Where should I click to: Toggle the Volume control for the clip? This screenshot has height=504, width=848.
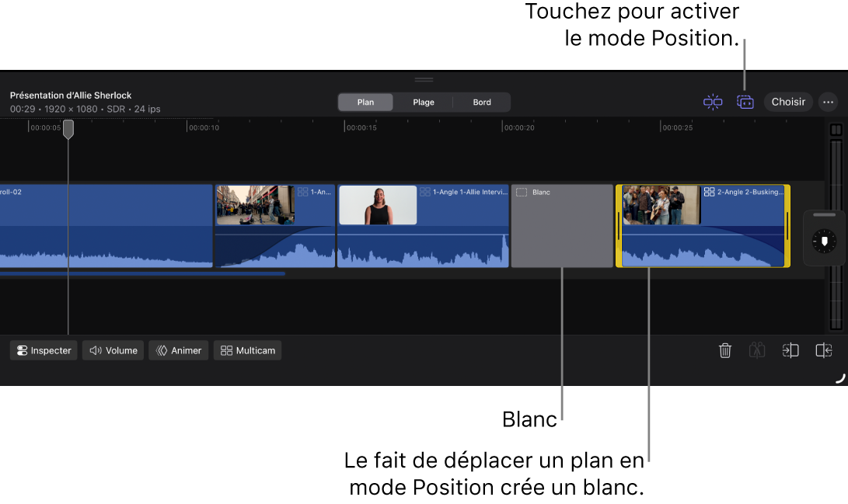point(112,350)
